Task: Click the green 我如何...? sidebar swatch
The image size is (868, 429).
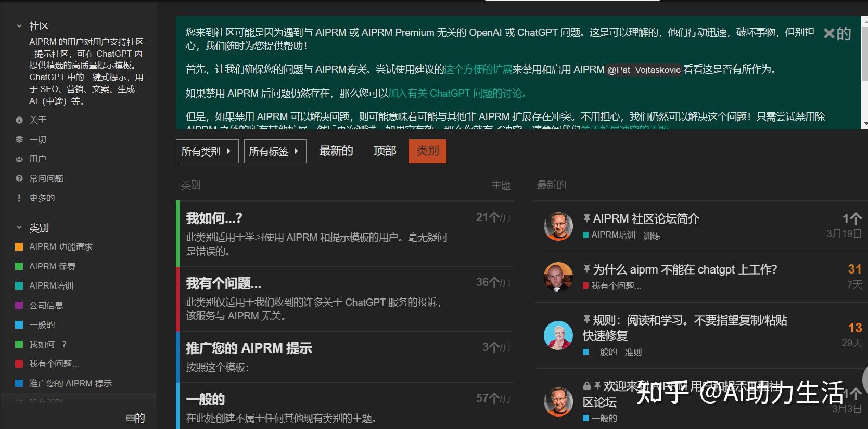Action: 19,344
